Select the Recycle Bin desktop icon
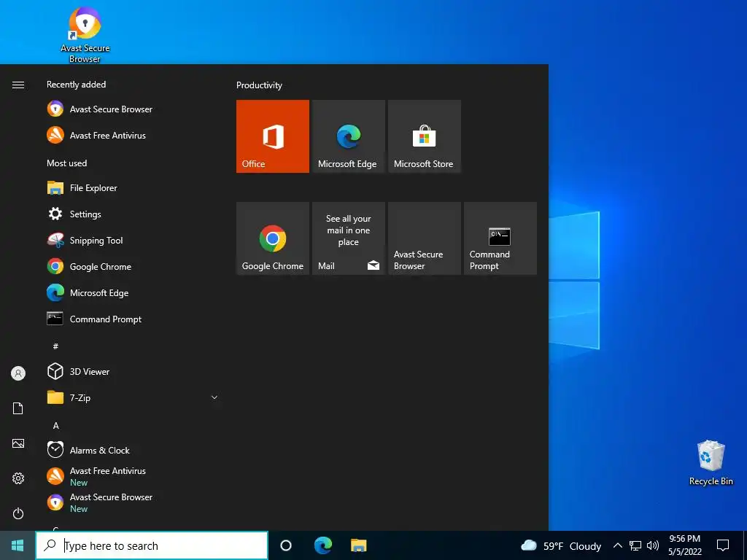Viewport: 747px width, 560px height. tap(711, 463)
